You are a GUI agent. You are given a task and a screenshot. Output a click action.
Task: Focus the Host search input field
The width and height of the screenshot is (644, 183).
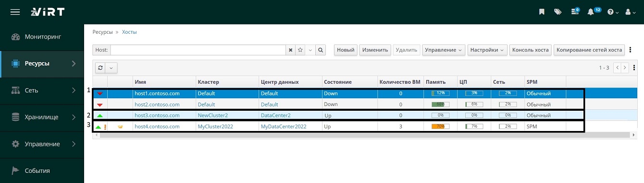198,50
